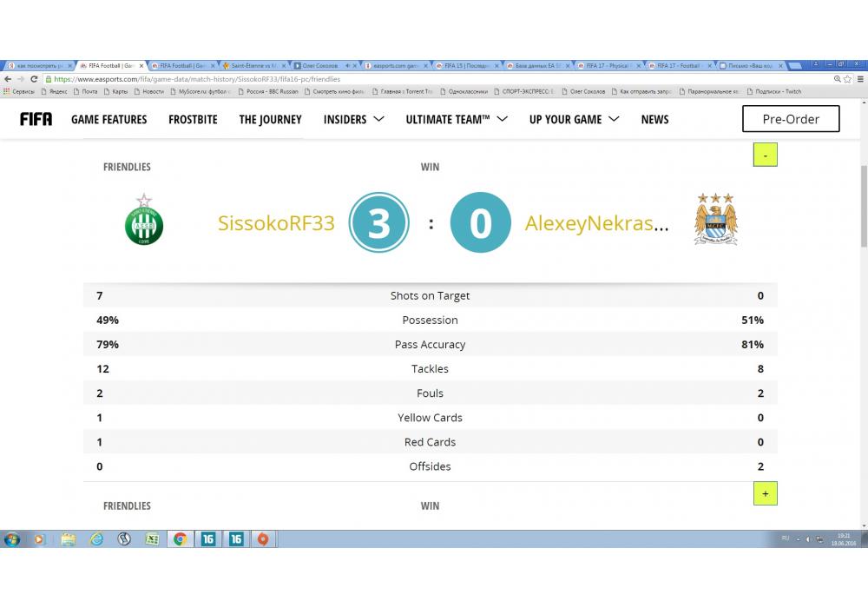Open the new tab button
The width and height of the screenshot is (868, 608).
795,65
